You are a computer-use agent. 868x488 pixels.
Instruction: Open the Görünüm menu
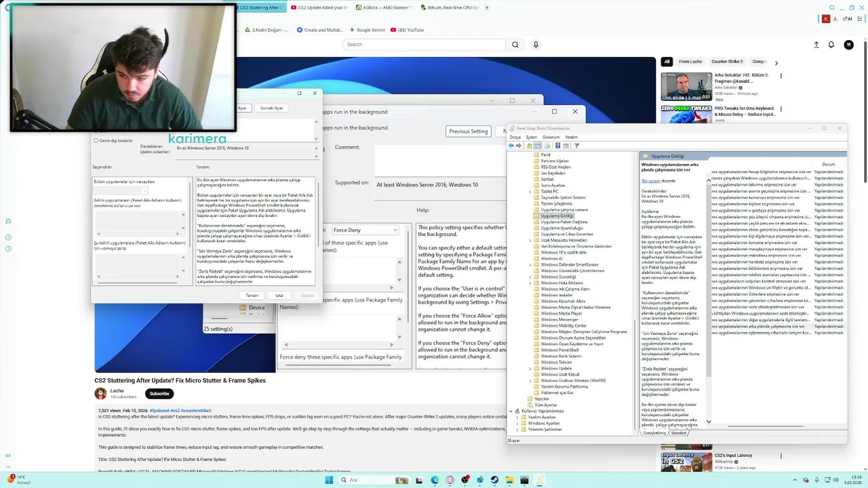(551, 137)
